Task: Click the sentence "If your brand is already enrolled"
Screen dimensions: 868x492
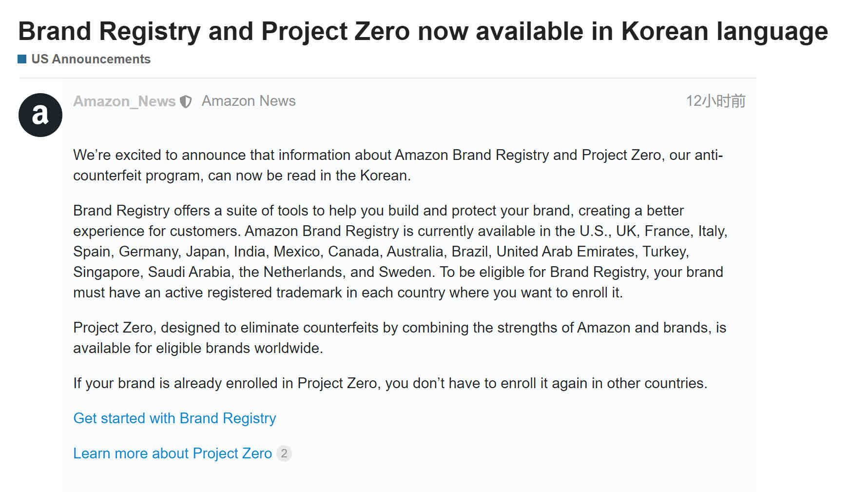Action: [x=390, y=383]
